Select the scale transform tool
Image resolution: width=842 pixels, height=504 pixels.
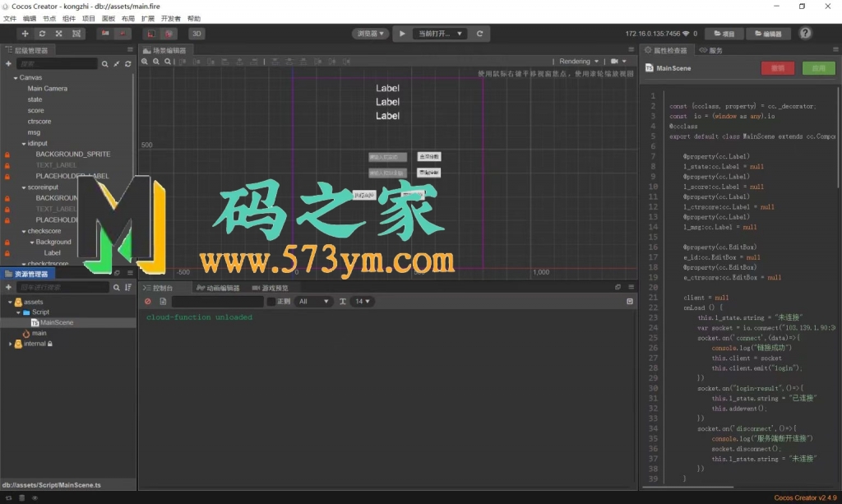pyautogui.click(x=59, y=33)
